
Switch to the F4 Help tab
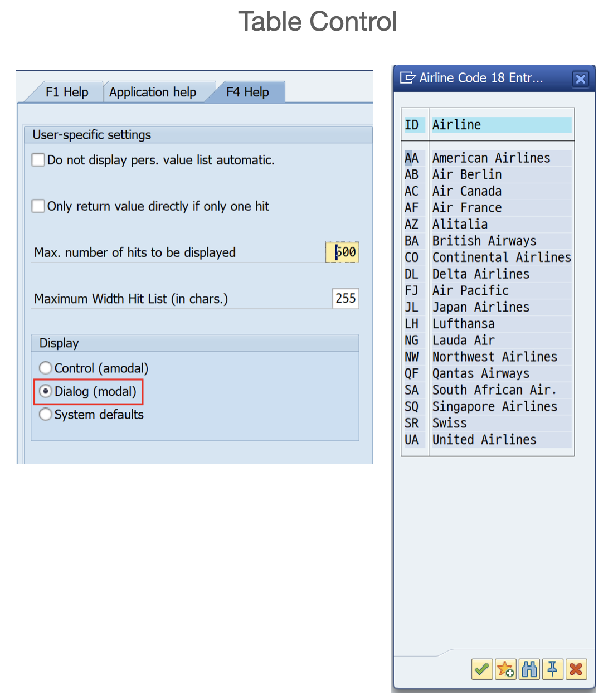(247, 92)
